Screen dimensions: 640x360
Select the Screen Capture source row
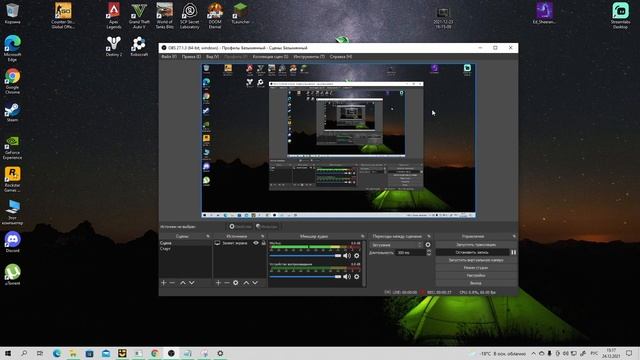tap(240, 243)
